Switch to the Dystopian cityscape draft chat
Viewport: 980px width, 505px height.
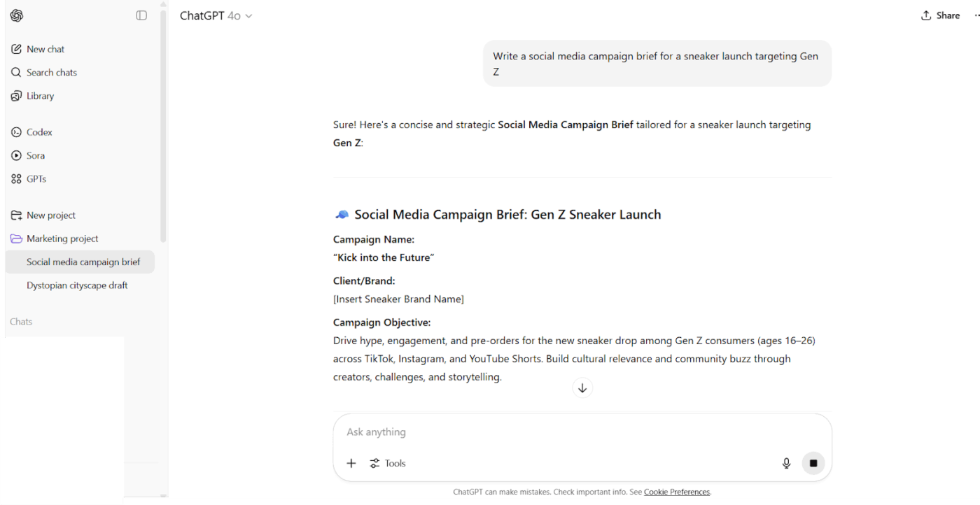77,285
